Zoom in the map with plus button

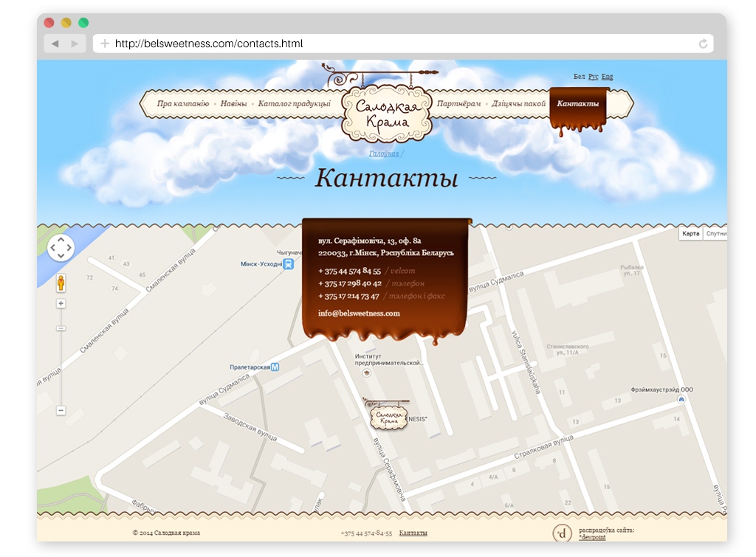(61, 303)
